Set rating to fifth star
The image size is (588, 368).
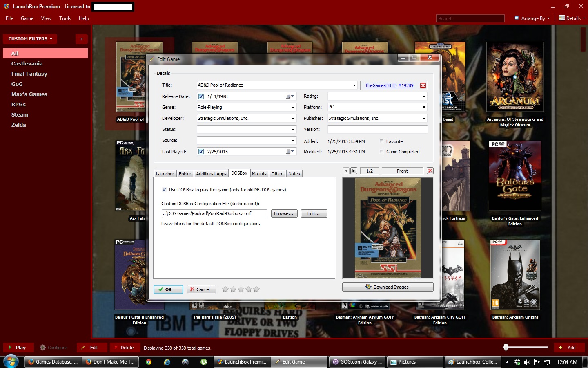coord(256,289)
